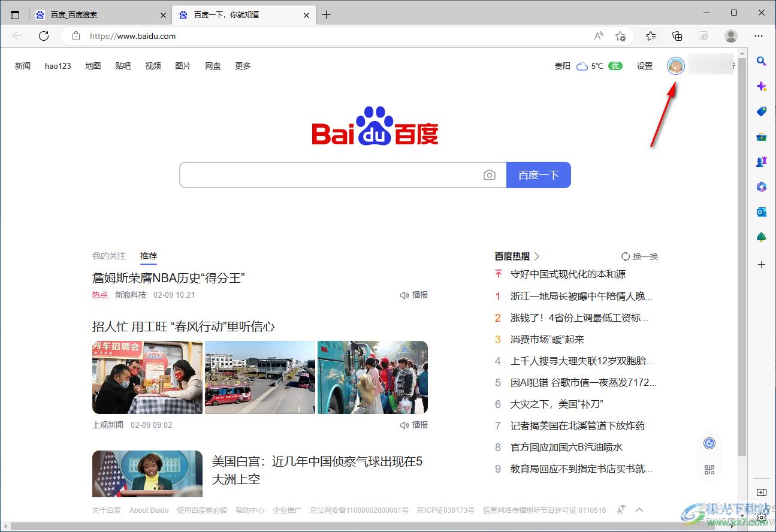Open the 地图 link
The image size is (776, 532).
click(93, 66)
